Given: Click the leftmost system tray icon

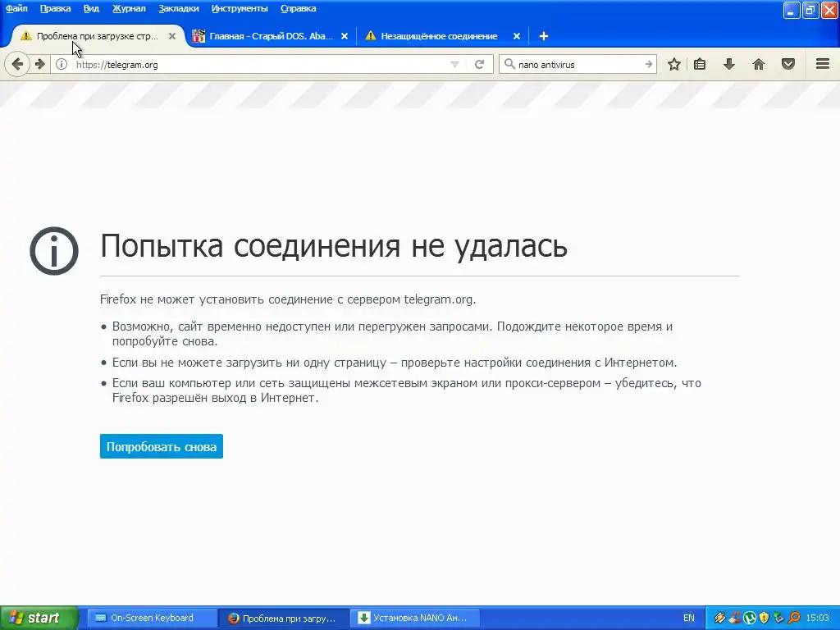Looking at the screenshot, I should 719,618.
